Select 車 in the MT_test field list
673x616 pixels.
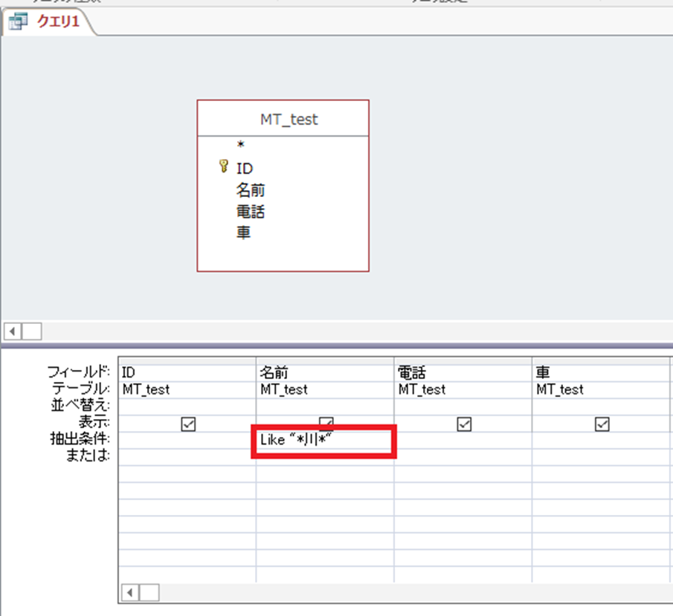pos(243,233)
